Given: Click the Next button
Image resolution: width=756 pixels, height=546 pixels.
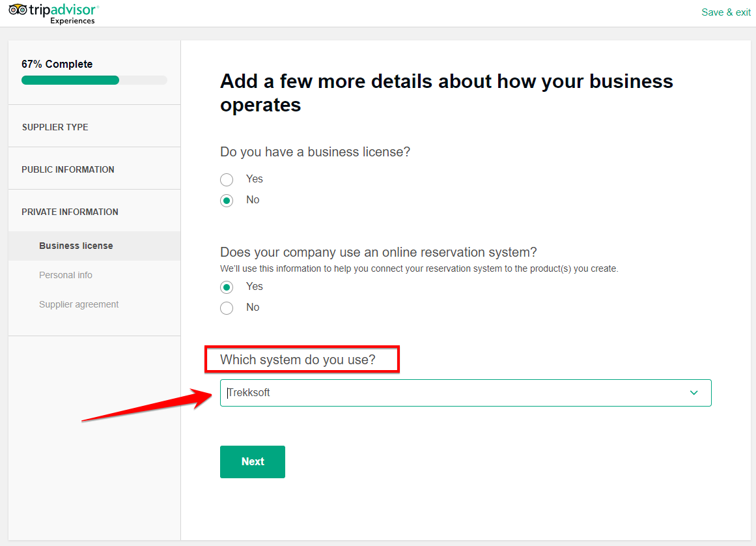Looking at the screenshot, I should point(253,461).
